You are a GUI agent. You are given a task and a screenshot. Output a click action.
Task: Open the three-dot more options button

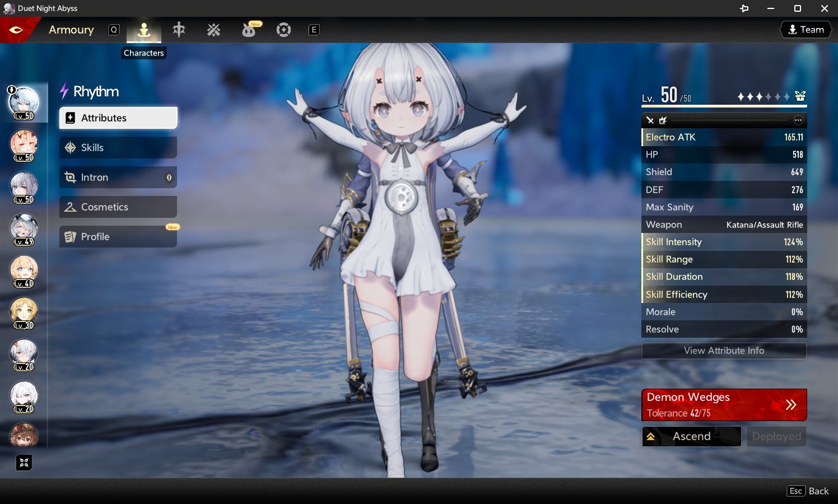(x=798, y=120)
